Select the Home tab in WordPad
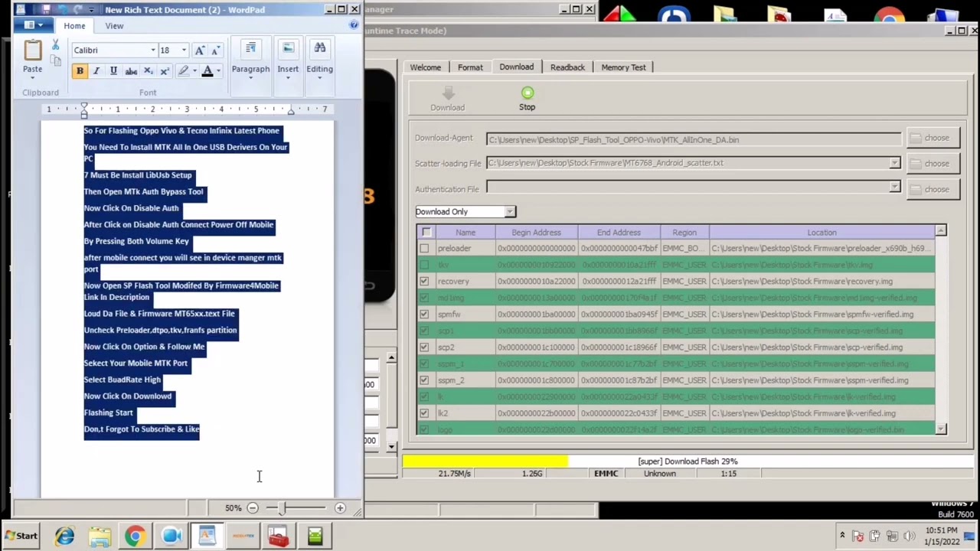Image resolution: width=980 pixels, height=551 pixels. pyautogui.click(x=74, y=26)
